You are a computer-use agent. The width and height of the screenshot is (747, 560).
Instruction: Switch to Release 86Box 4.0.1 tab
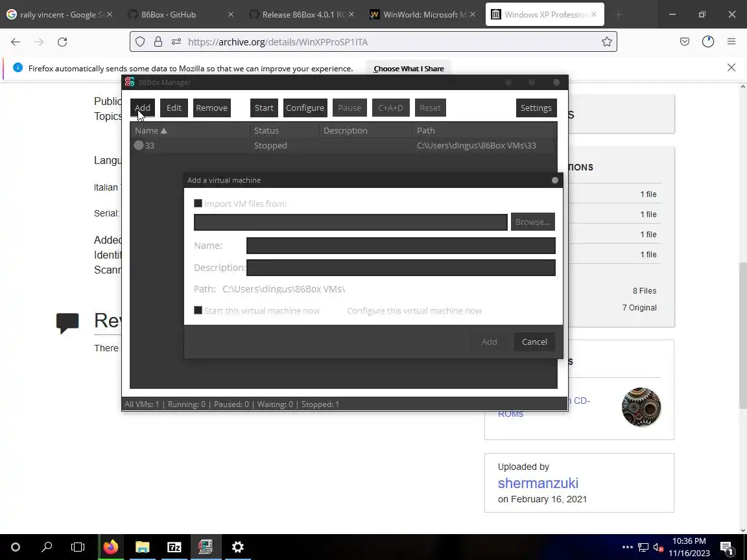coord(303,15)
